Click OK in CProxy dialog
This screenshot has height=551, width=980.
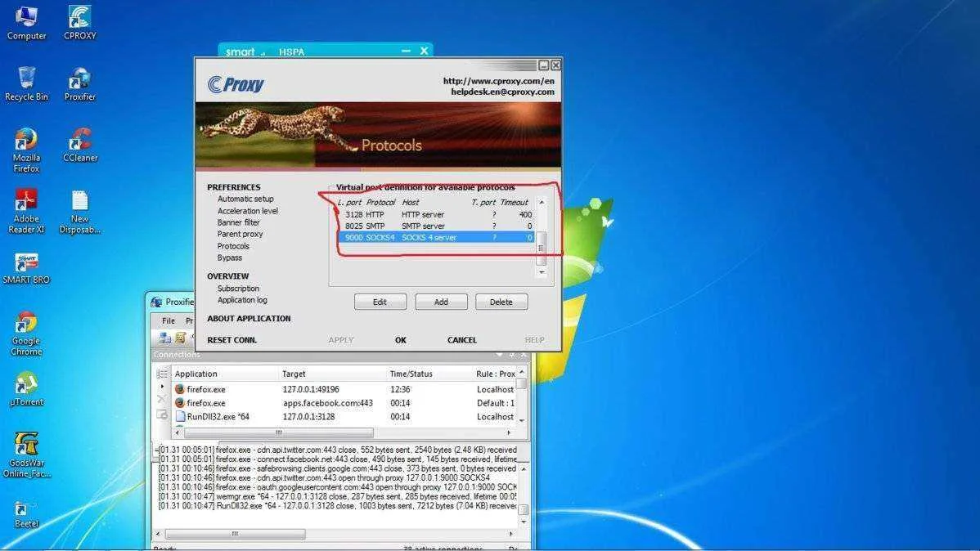click(x=401, y=340)
